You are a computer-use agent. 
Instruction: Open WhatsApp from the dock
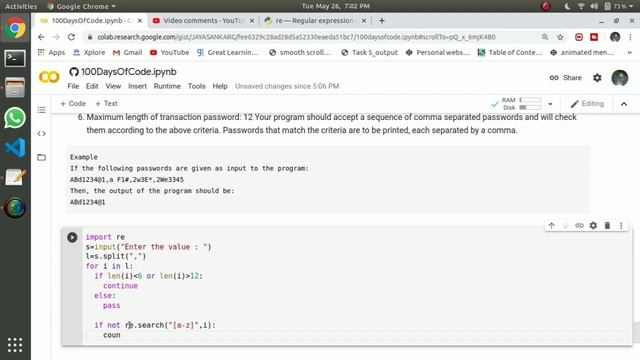(x=15, y=118)
